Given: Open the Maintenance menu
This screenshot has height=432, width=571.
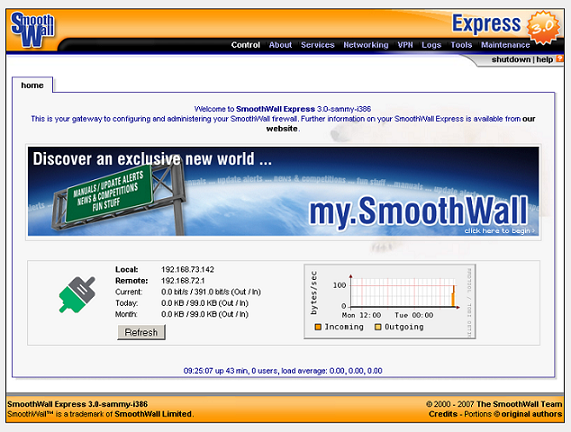Looking at the screenshot, I should (505, 45).
